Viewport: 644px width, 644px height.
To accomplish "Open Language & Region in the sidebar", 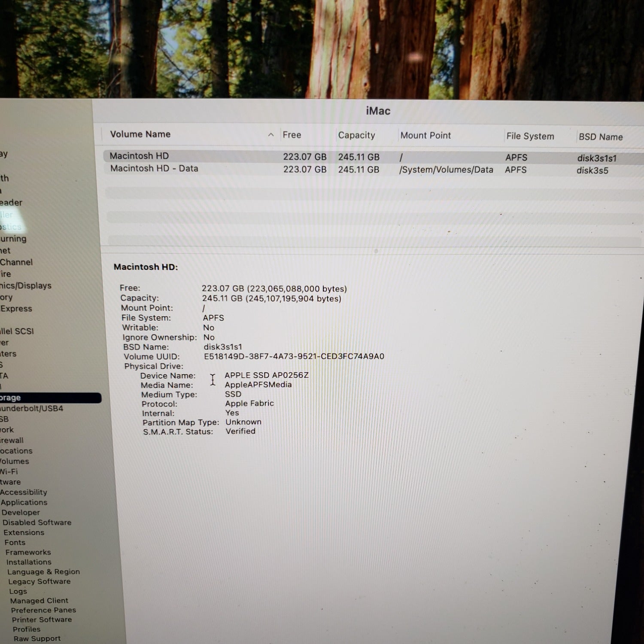I will click(x=43, y=571).
